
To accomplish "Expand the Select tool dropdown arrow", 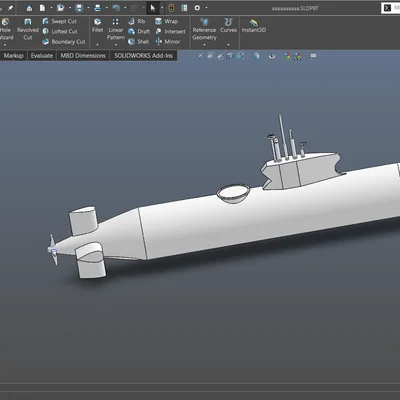I will pos(162,8).
